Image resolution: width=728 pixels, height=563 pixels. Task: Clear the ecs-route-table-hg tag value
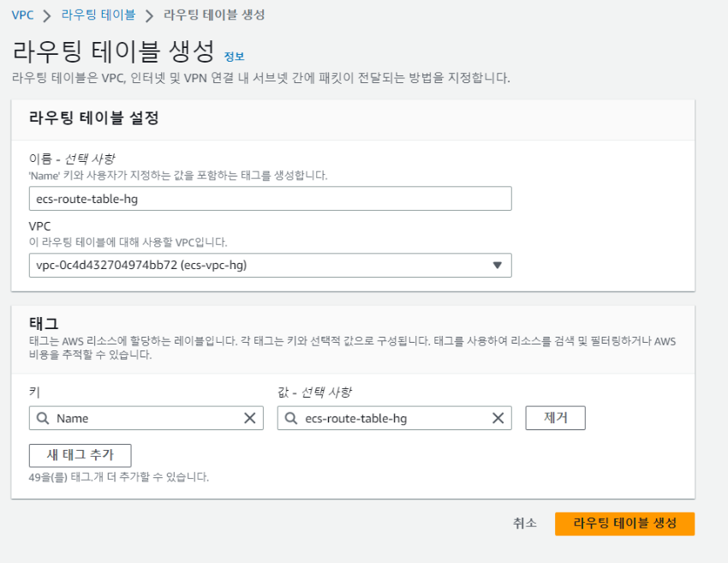tap(498, 418)
